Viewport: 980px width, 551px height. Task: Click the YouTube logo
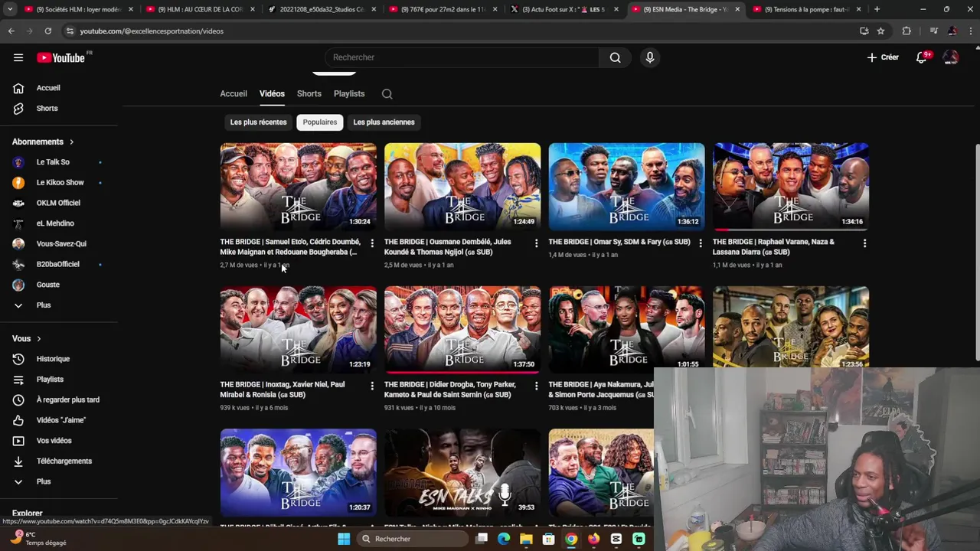tap(60, 57)
